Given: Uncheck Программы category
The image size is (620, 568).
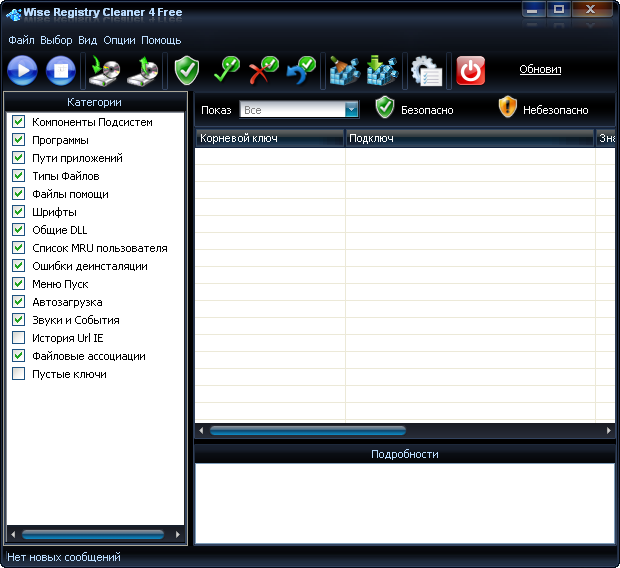Looking at the screenshot, I should [19, 139].
